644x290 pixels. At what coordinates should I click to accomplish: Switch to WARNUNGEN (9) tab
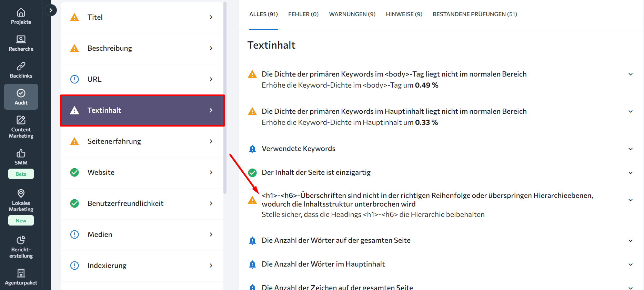[x=352, y=14]
